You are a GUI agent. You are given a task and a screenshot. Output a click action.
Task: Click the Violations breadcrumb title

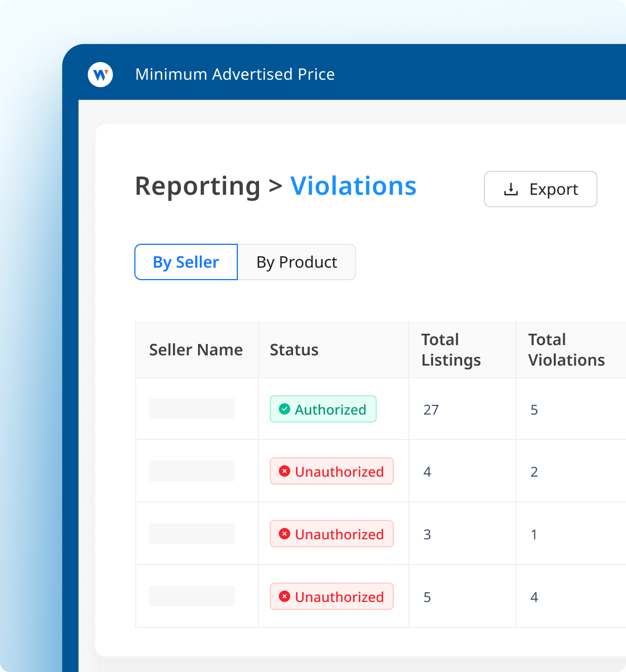coord(353,186)
